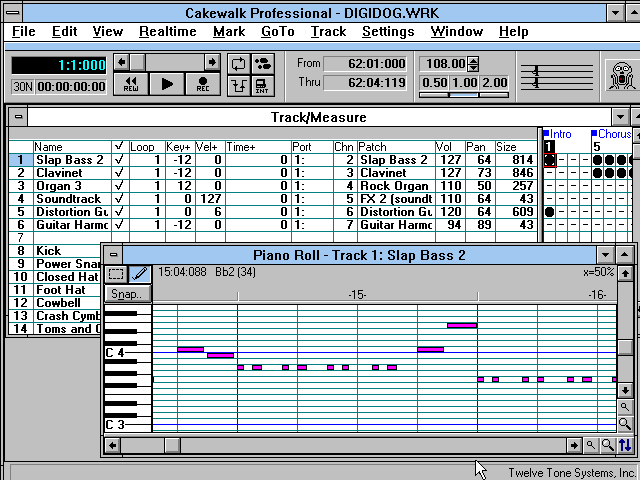Click the step record dots icon
640x480 pixels.
[262, 64]
